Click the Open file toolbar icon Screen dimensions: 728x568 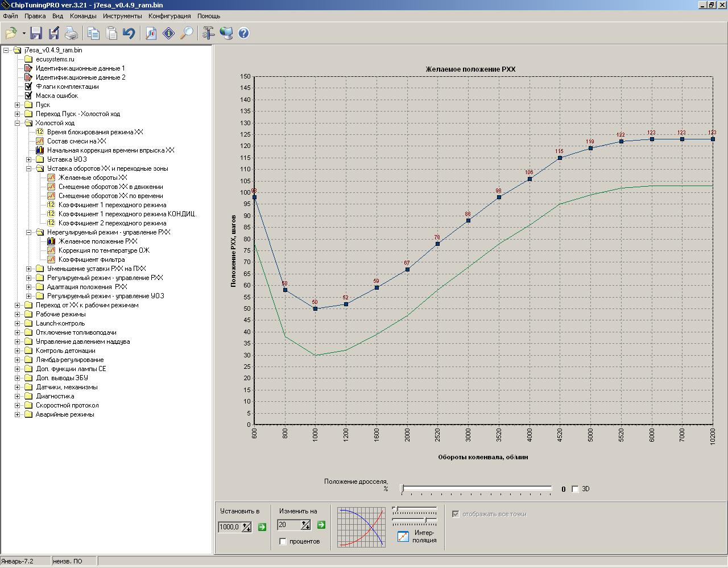point(11,33)
